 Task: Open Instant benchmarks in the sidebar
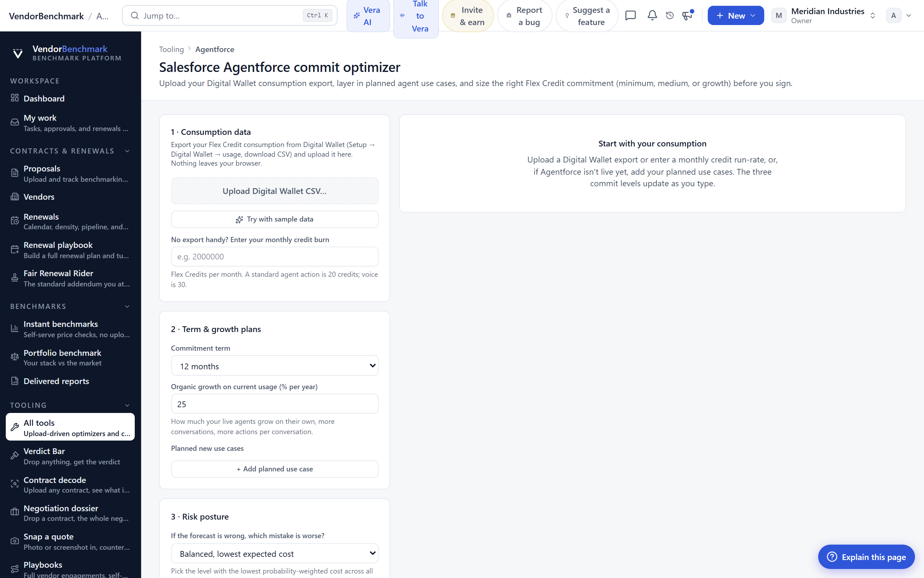click(x=70, y=329)
